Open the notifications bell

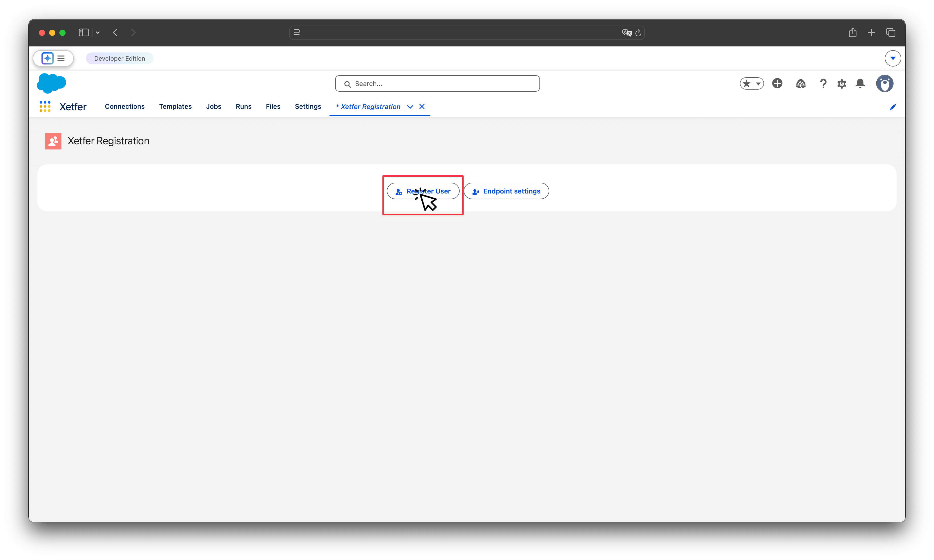click(861, 83)
